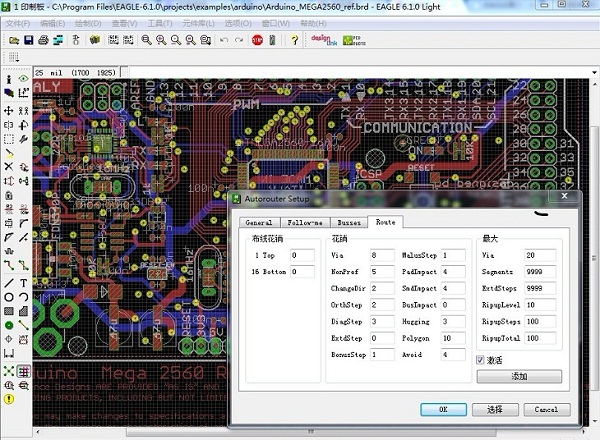The image size is (600, 440).
Task: Cancel the Autorouter Setup dialog
Action: [547, 409]
